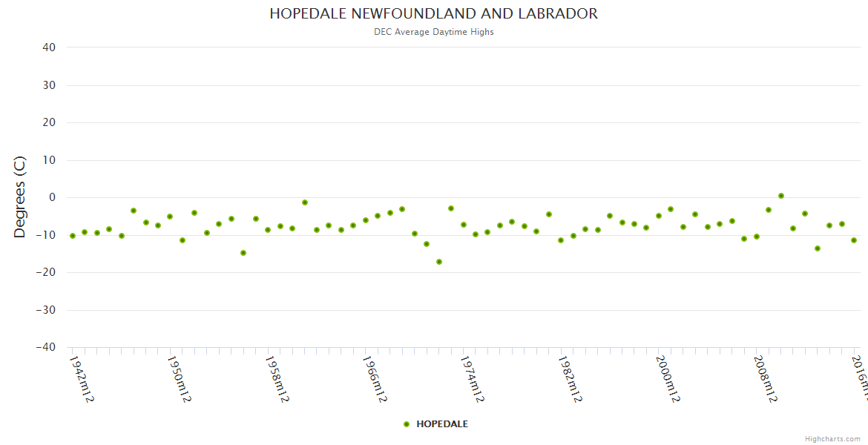This screenshot has width=868, height=445.
Task: Toggle the HOPEDALE series legend label
Action: (441, 424)
